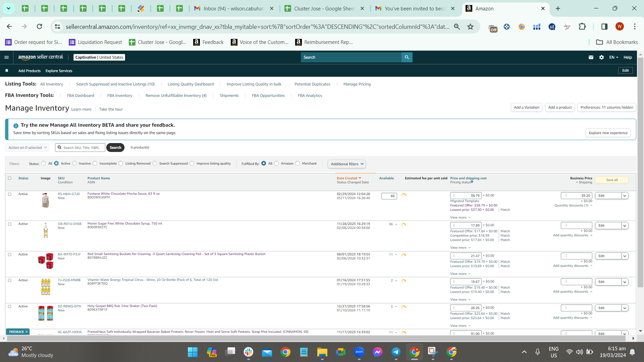The image size is (644, 362).
Task: Open the Chrome three-dot menu
Action: [635, 26]
